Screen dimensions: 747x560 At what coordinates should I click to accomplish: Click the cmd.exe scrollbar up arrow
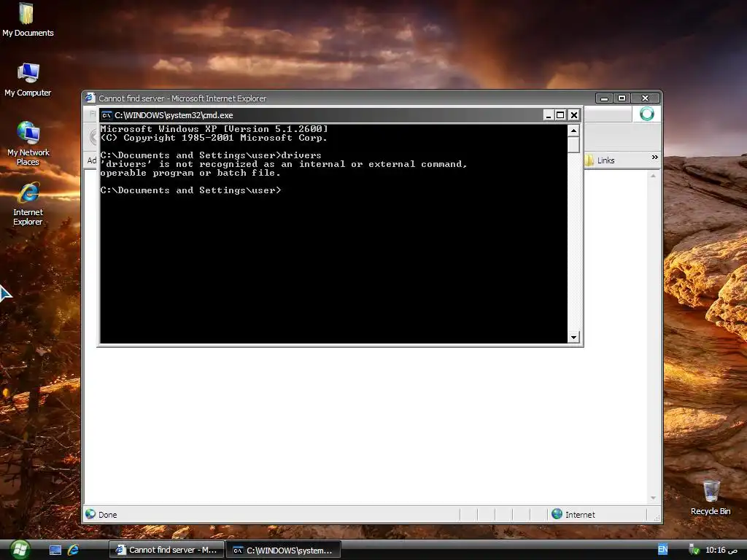coord(573,131)
